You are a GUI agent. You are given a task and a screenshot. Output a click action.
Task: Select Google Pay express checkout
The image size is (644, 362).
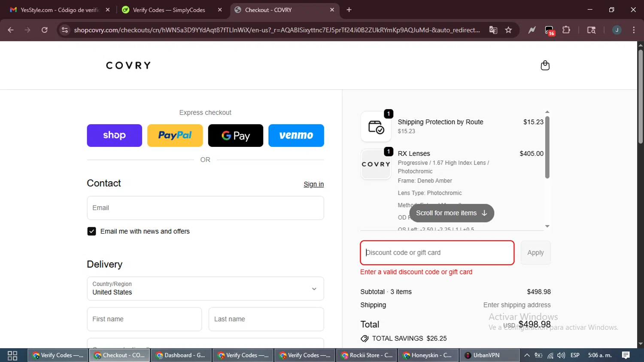[x=235, y=135]
